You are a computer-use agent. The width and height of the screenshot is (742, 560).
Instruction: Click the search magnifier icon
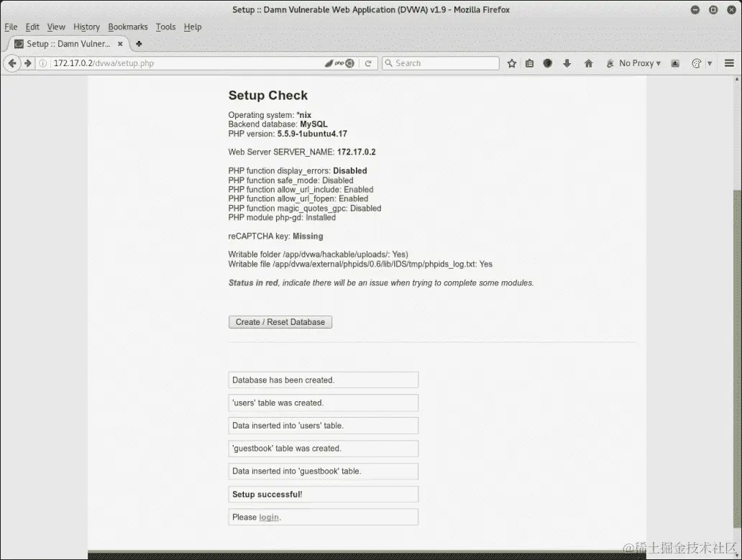click(x=389, y=63)
